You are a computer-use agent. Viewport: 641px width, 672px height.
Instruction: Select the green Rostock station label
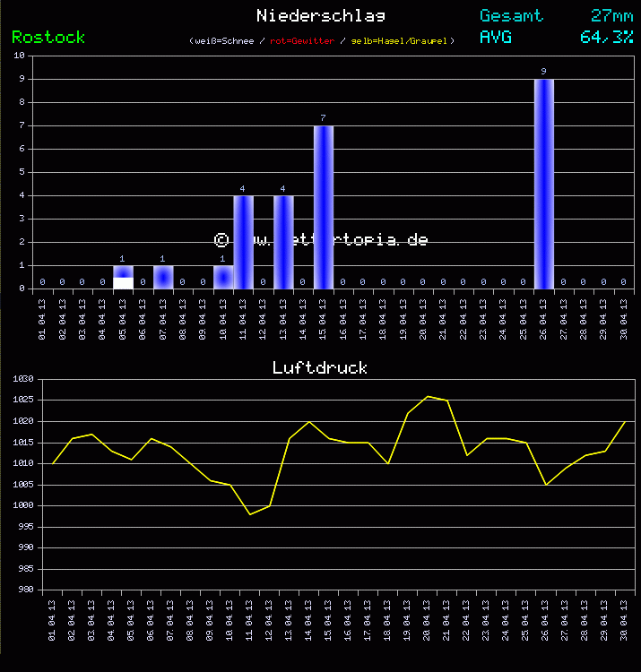48,37
